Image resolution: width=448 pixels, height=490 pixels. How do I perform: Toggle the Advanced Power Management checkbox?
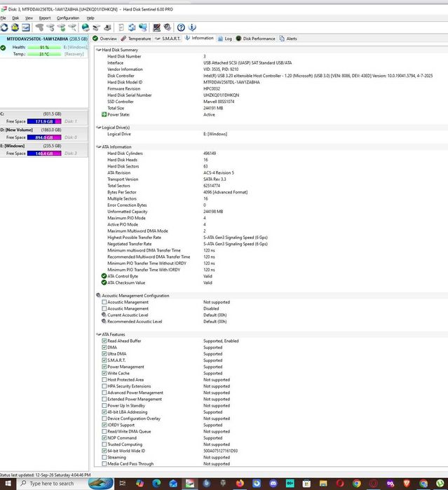pyautogui.click(x=104, y=393)
